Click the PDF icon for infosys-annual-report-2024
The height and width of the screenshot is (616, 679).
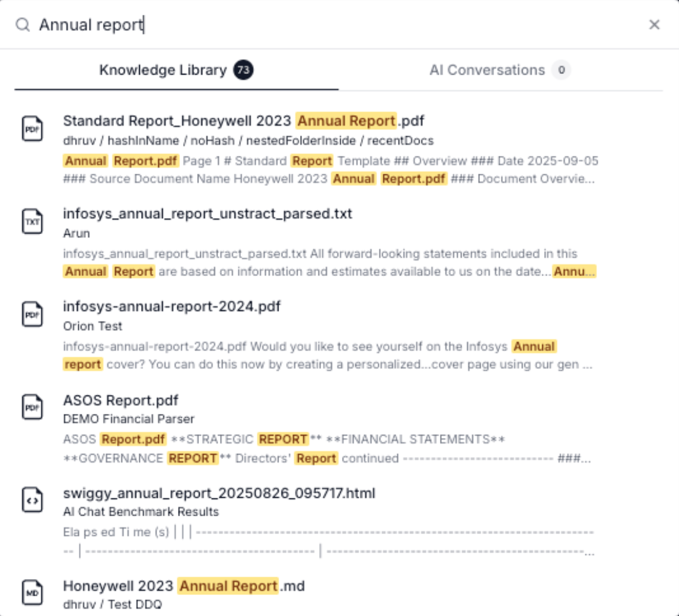click(33, 314)
